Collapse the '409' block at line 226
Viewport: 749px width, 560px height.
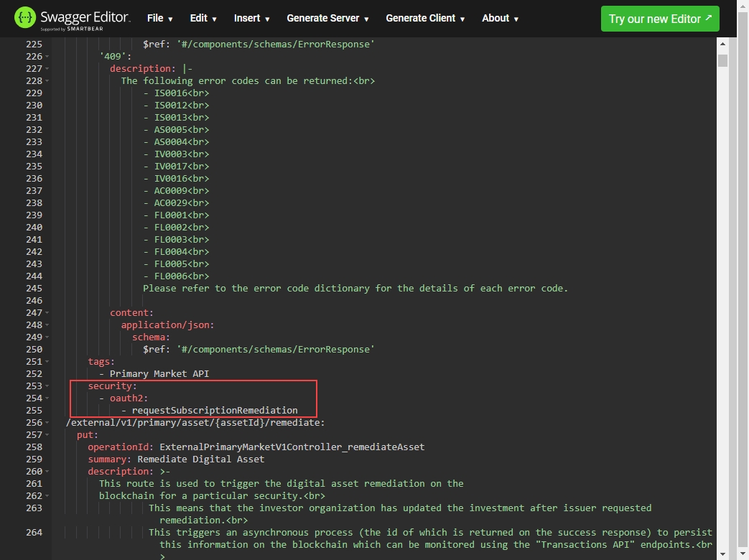tap(47, 57)
